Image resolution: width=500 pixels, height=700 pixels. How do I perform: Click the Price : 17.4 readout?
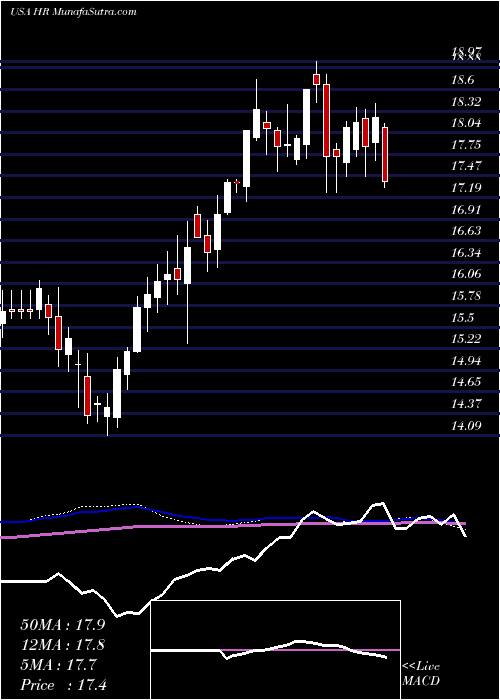pyautogui.click(x=65, y=685)
